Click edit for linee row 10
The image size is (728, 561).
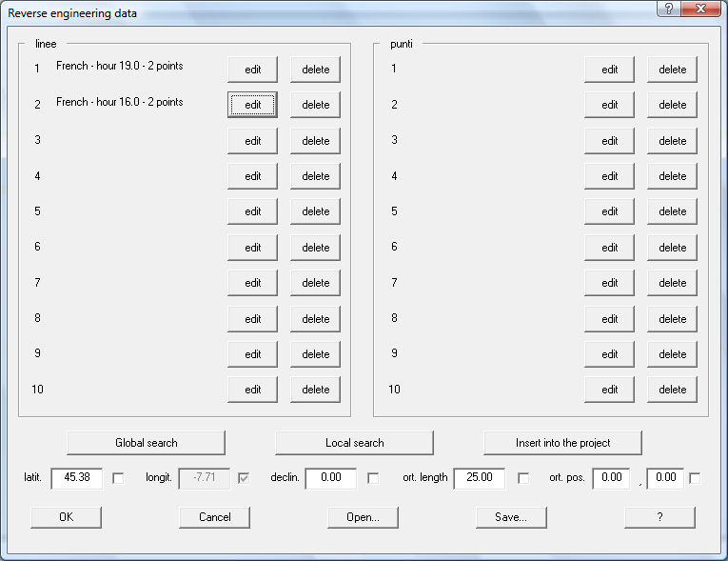252,390
